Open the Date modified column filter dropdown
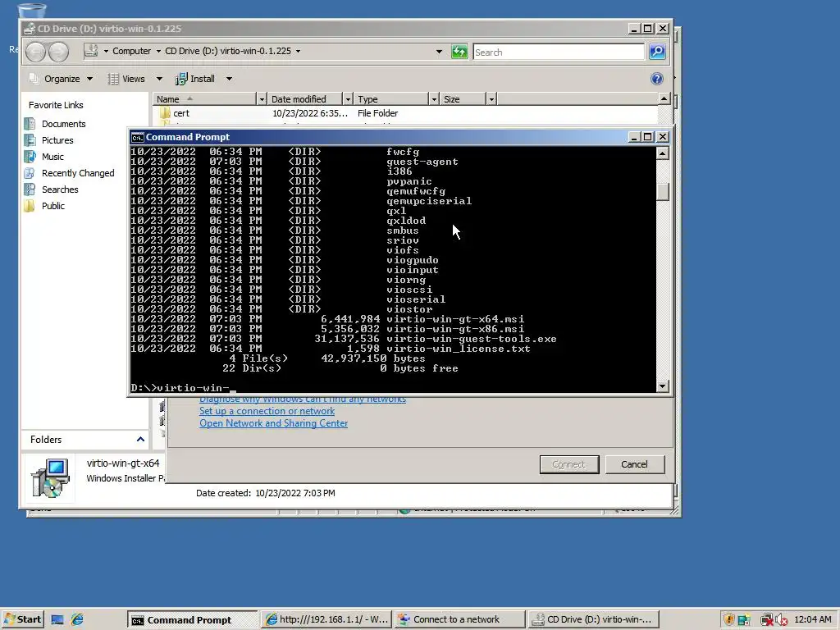840x630 pixels. 348,99
